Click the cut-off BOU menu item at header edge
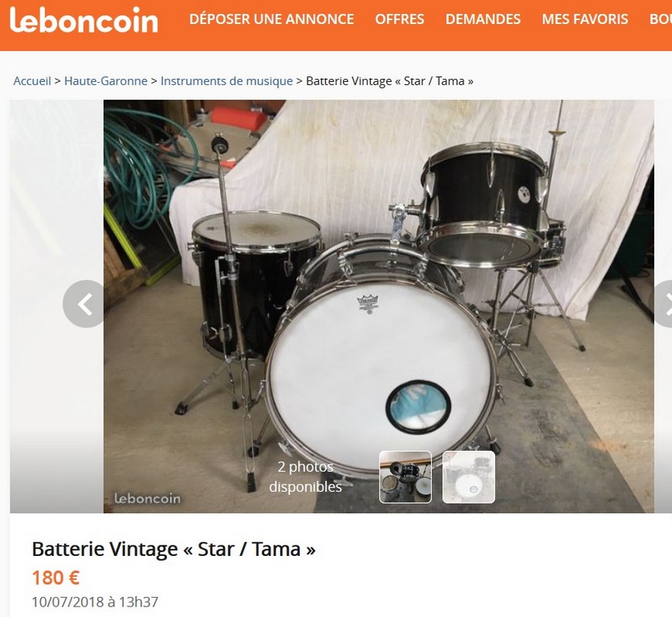This screenshot has width=672, height=617. 661,19
